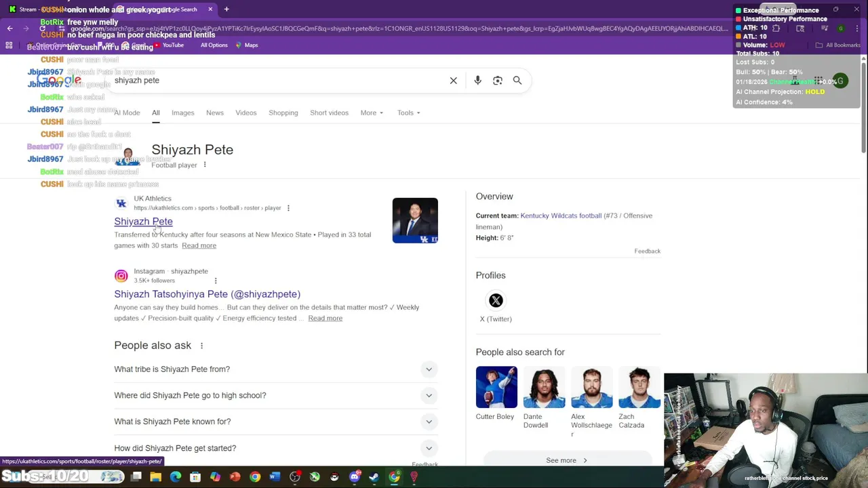Open the Apps grid in bookmarks bar
The image size is (868, 488).
(9, 45)
